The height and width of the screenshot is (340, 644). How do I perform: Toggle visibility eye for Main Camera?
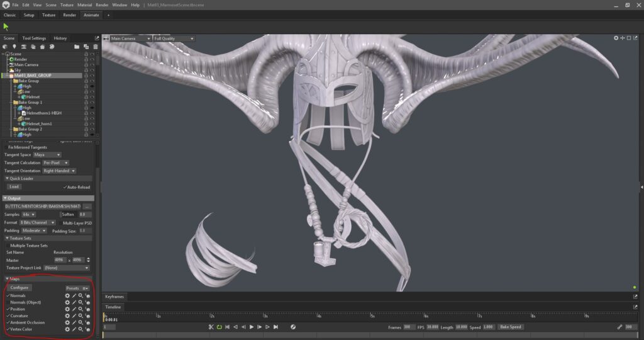tap(92, 64)
